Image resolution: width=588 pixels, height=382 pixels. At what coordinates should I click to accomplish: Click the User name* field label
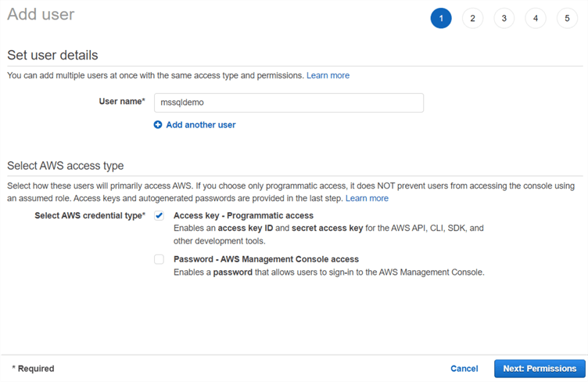point(122,101)
